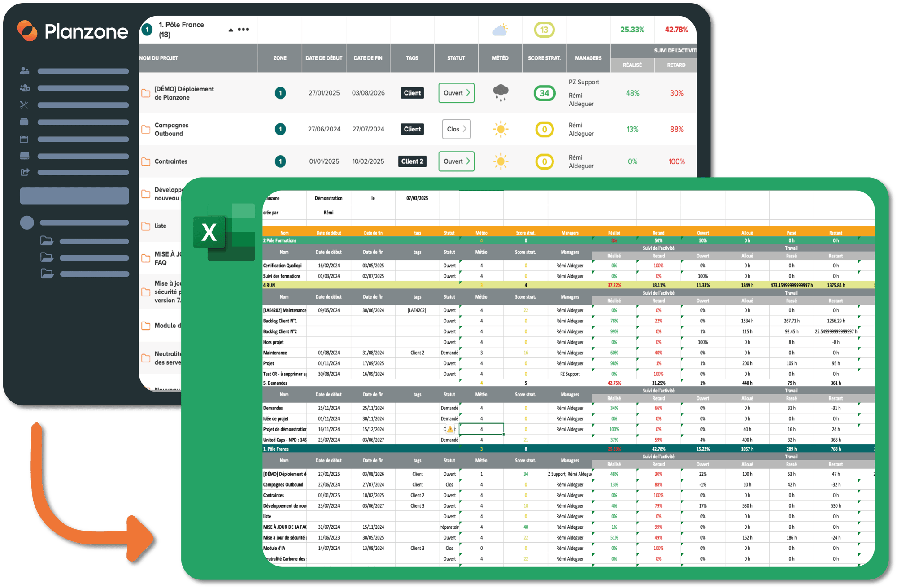
Task: Select Hors projet cell in Excel
Action: [x=284, y=342]
